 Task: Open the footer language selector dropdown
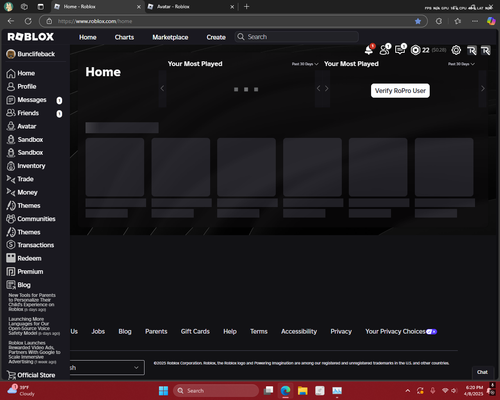coord(107,368)
